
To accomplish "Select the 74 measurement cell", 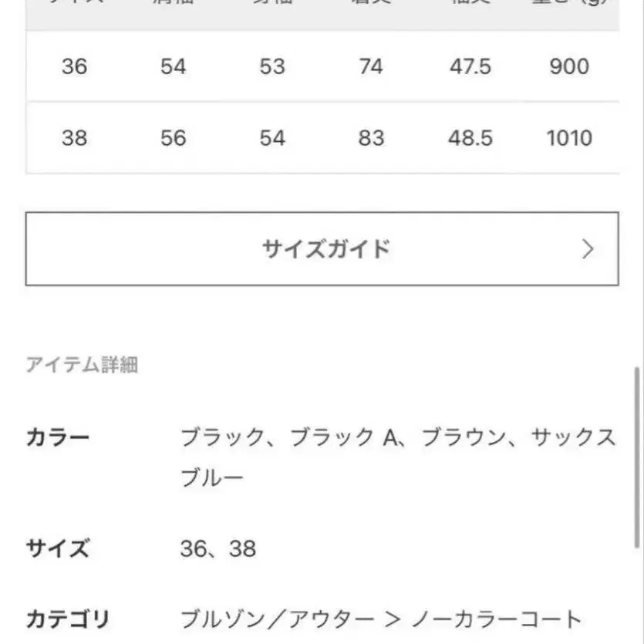I will pos(371,66).
